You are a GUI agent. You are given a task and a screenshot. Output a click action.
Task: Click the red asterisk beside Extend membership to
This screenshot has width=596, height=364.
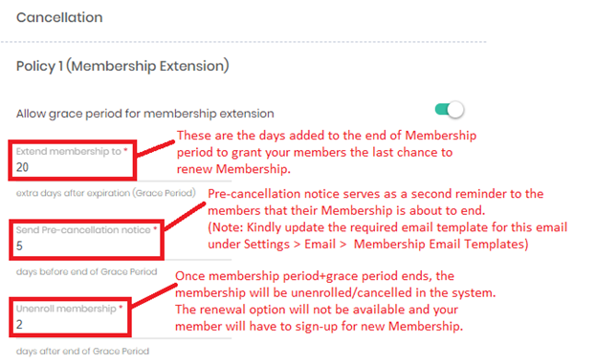[125, 150]
